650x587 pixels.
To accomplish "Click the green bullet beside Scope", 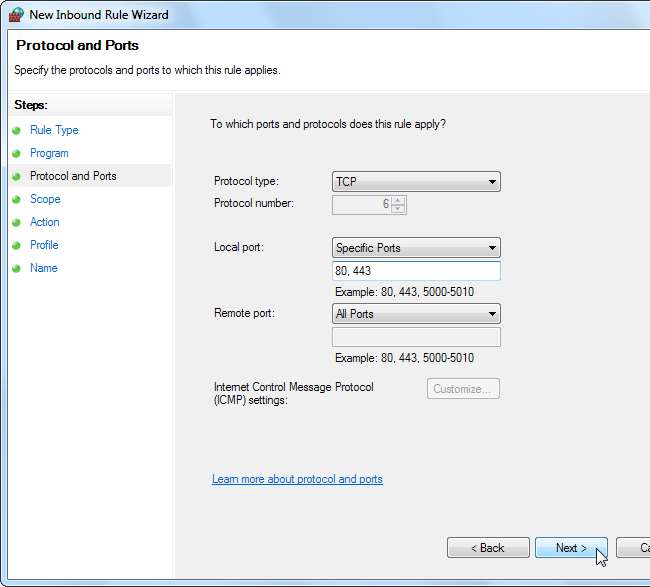I will tap(17, 200).
